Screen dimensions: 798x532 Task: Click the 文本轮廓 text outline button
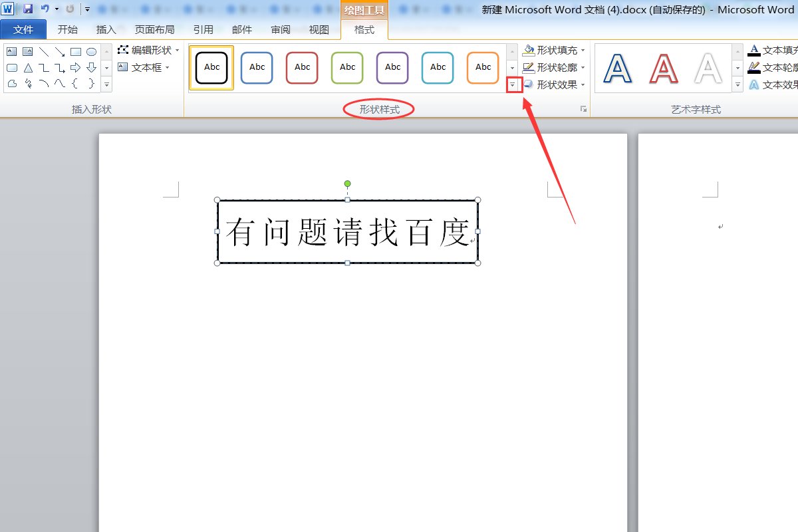[x=773, y=67]
